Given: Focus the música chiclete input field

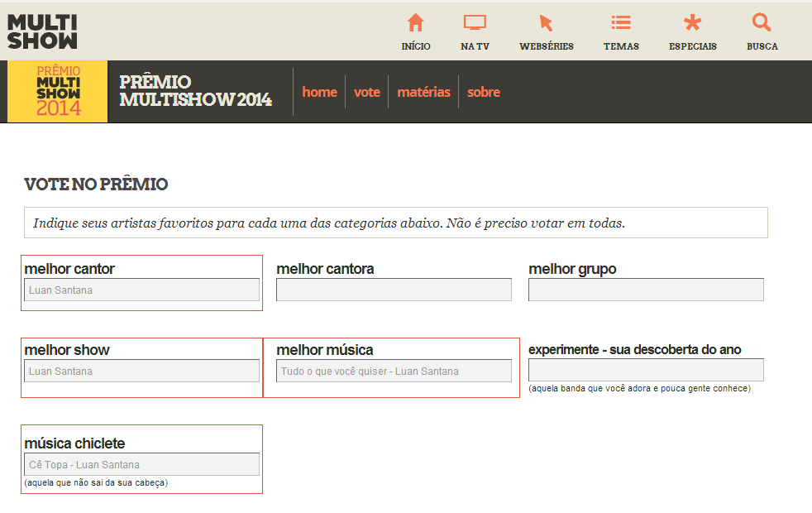Looking at the screenshot, I should pyautogui.click(x=142, y=464).
